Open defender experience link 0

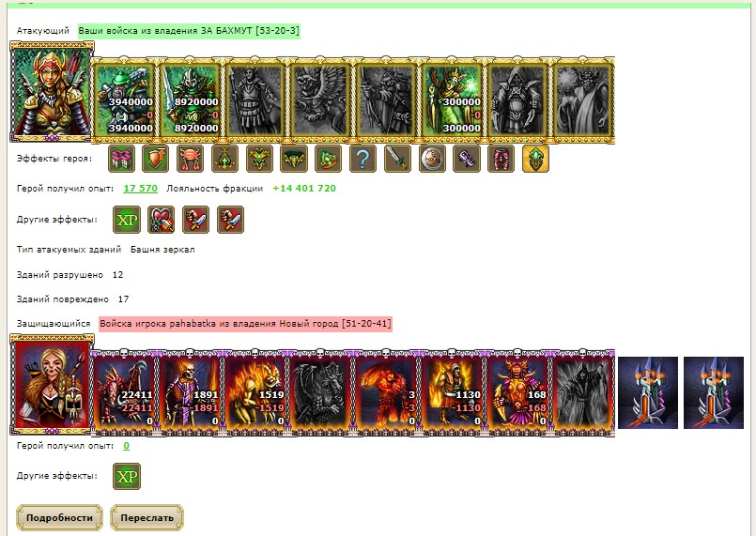(127, 446)
